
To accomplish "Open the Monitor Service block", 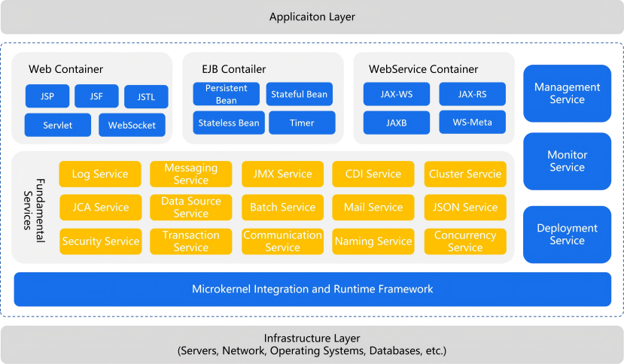I will [x=567, y=161].
